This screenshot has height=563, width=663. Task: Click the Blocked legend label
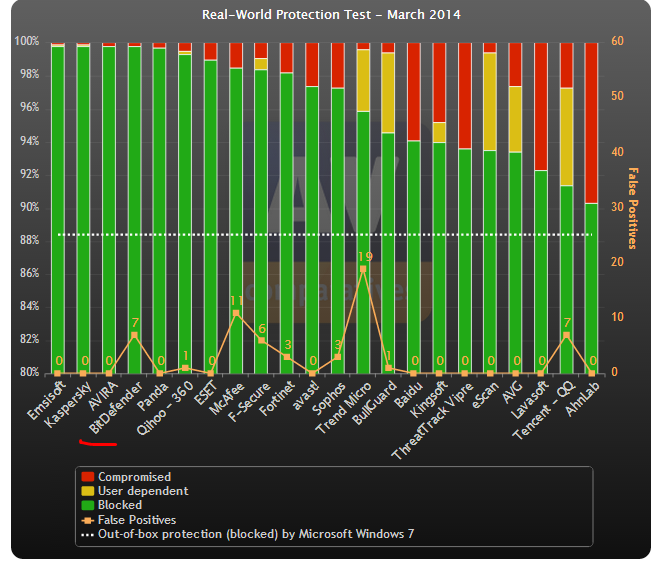pos(120,505)
